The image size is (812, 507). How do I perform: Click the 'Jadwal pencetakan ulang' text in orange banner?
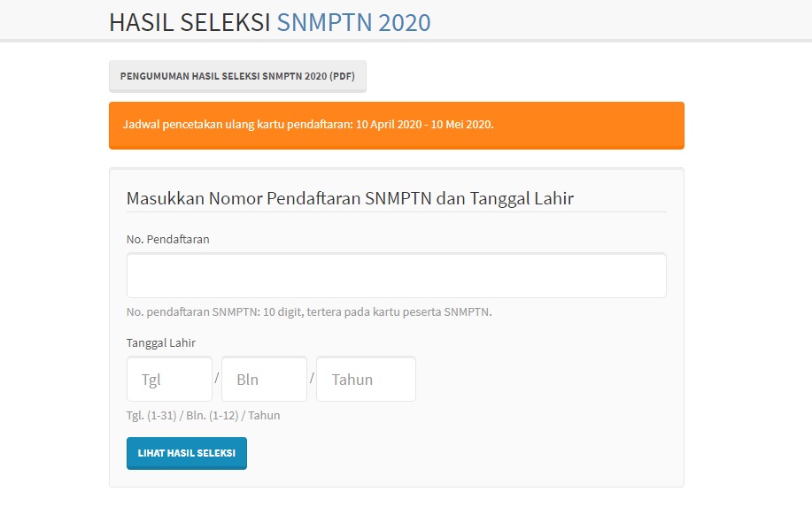pyautogui.click(x=182, y=125)
